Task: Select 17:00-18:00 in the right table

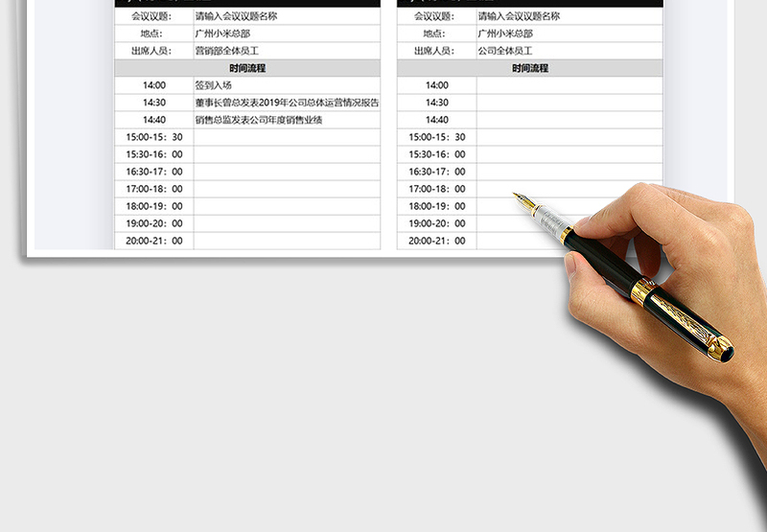Action: [437, 189]
